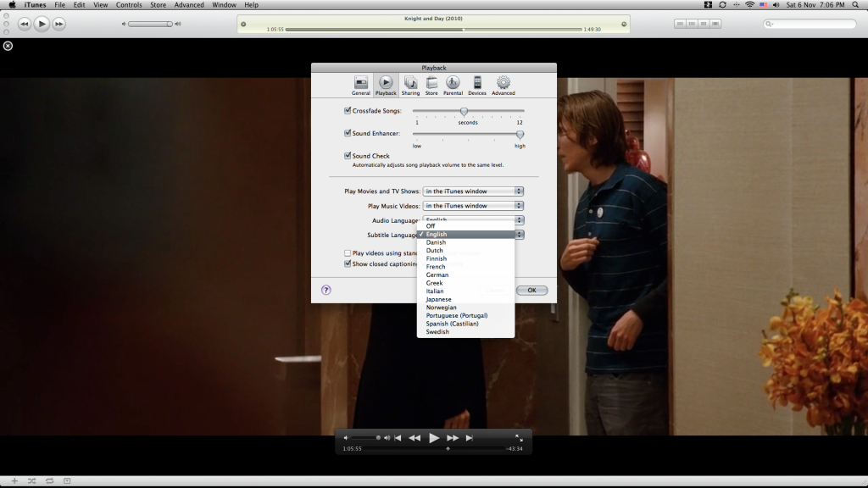Close video with the circled X icon

point(8,46)
